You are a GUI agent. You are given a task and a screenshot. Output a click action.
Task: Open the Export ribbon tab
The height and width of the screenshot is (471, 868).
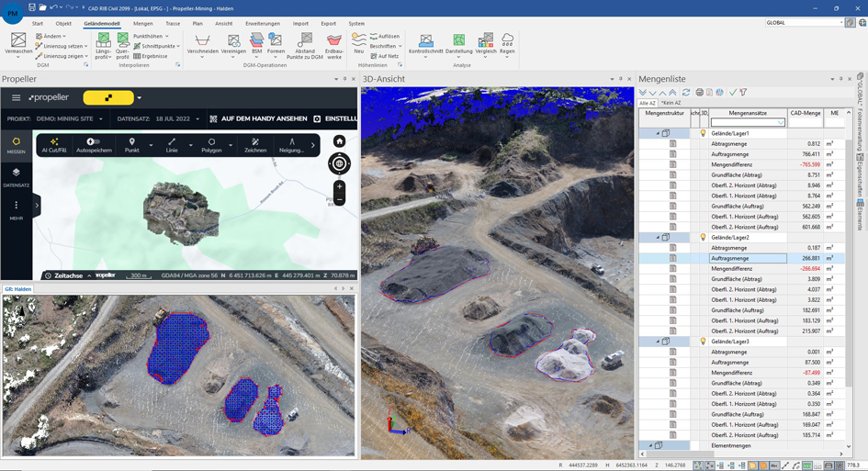(328, 24)
